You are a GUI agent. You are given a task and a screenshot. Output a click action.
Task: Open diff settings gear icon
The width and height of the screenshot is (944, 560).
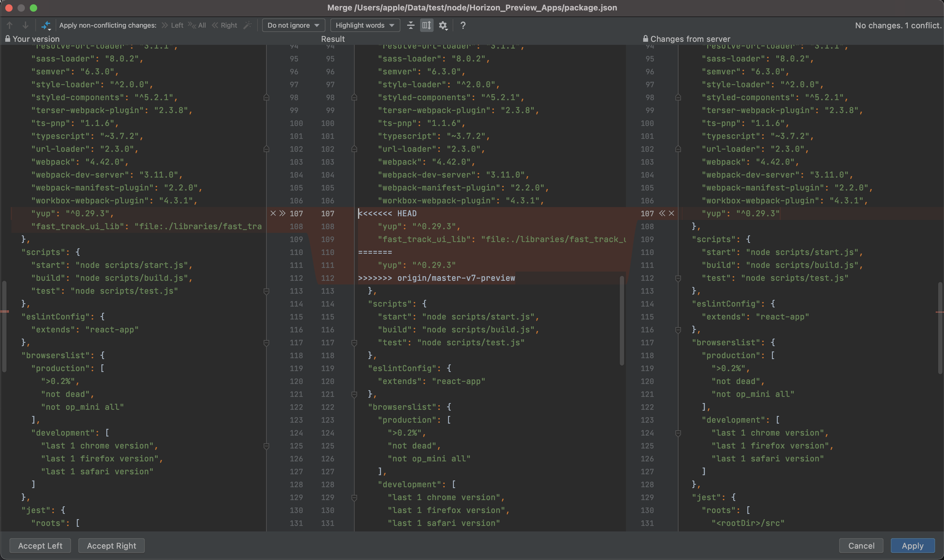pos(443,25)
